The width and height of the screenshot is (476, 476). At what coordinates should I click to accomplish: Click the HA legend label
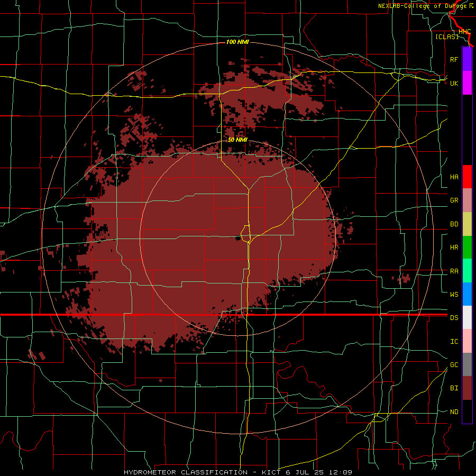(454, 177)
